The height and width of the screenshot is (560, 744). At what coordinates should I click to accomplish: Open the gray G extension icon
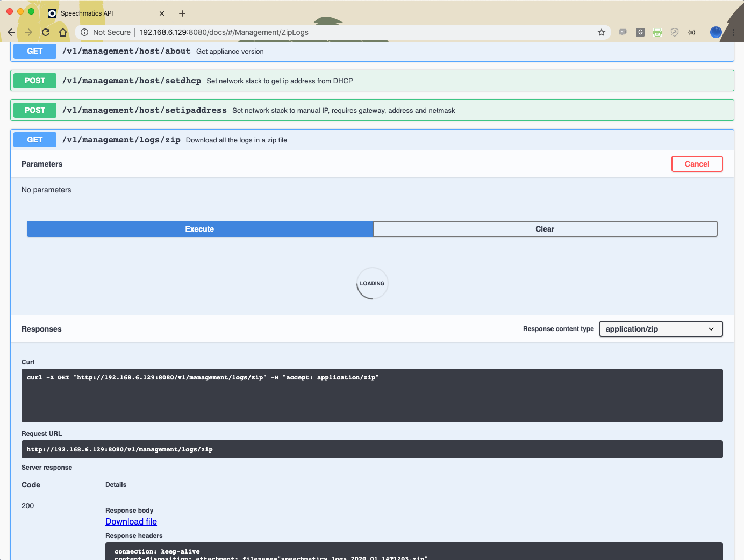[x=640, y=32]
